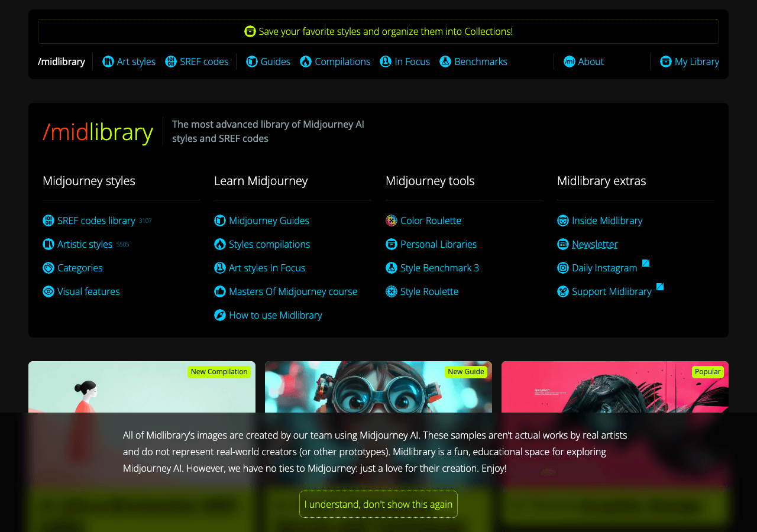Click the In Focus icon in navbar
Viewport: 757px width, 532px height.
(x=386, y=61)
